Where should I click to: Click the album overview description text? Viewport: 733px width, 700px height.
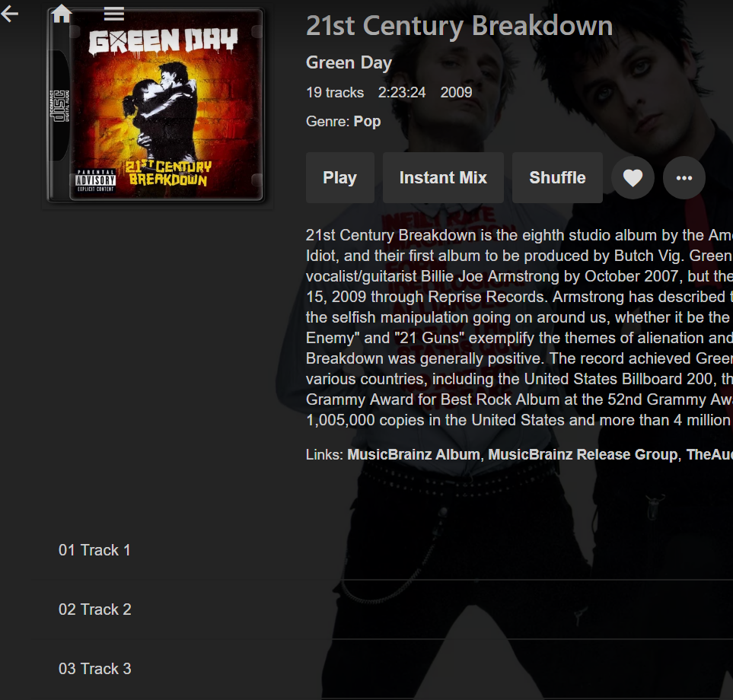(x=519, y=327)
